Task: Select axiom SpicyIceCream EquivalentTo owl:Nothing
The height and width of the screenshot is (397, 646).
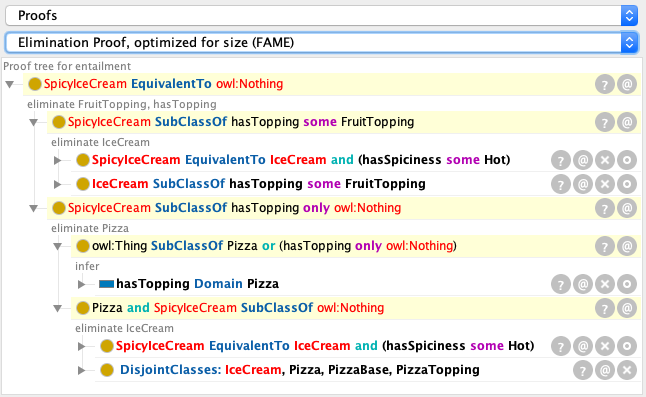Action: (x=164, y=84)
